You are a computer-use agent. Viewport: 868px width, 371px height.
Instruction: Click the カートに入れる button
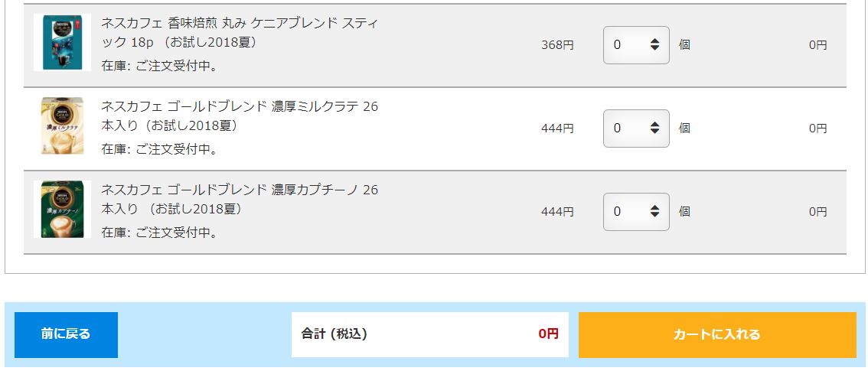pos(717,334)
